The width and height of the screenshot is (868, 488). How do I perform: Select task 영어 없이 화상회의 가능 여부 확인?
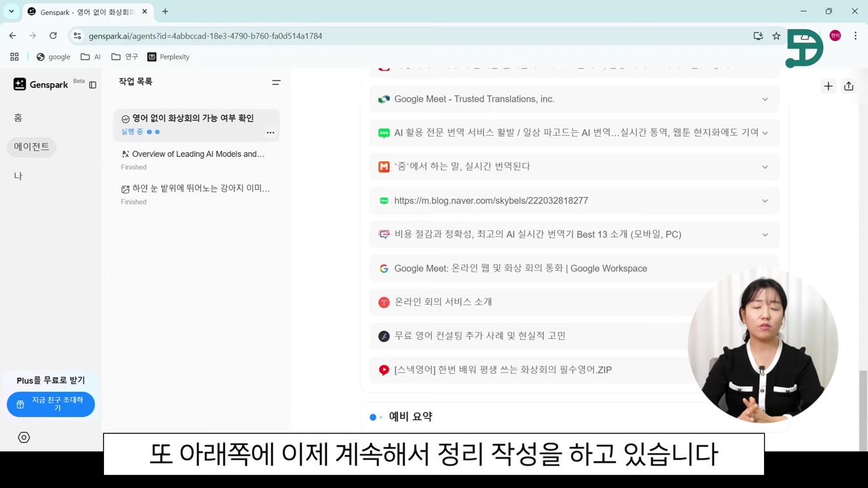[196, 125]
